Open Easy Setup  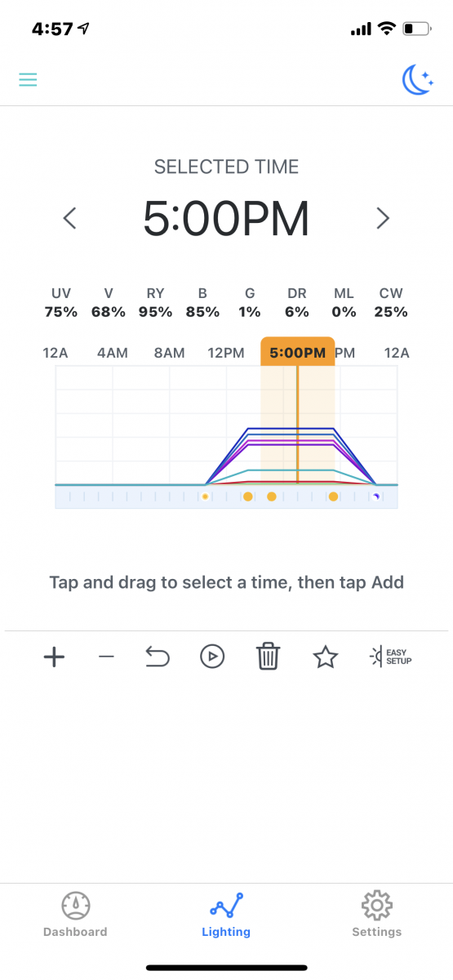(x=390, y=656)
